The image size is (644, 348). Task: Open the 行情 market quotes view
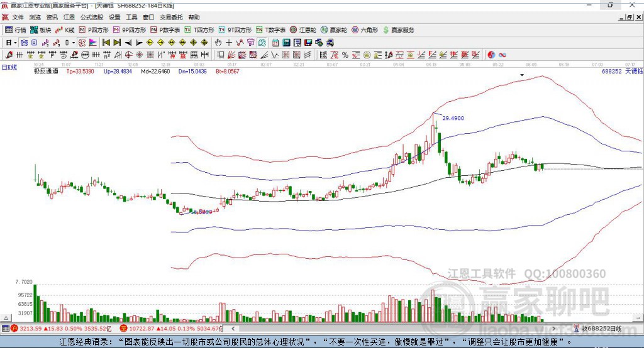(x=15, y=30)
